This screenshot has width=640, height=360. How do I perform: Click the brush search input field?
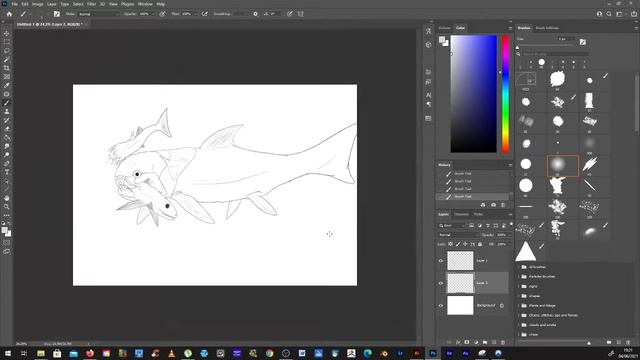tap(556, 54)
